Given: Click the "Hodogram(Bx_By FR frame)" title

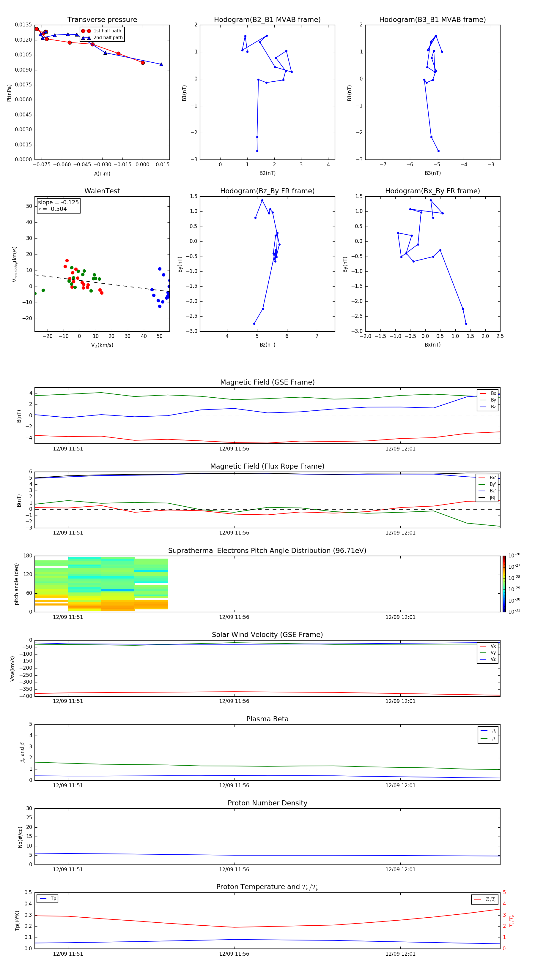Looking at the screenshot, I should pos(432,191).
